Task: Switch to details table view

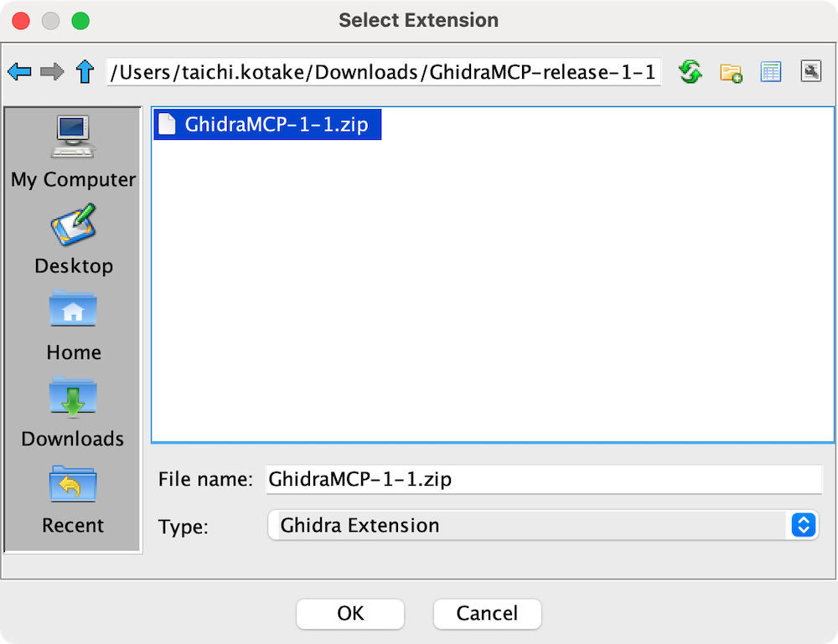Action: 771,71
